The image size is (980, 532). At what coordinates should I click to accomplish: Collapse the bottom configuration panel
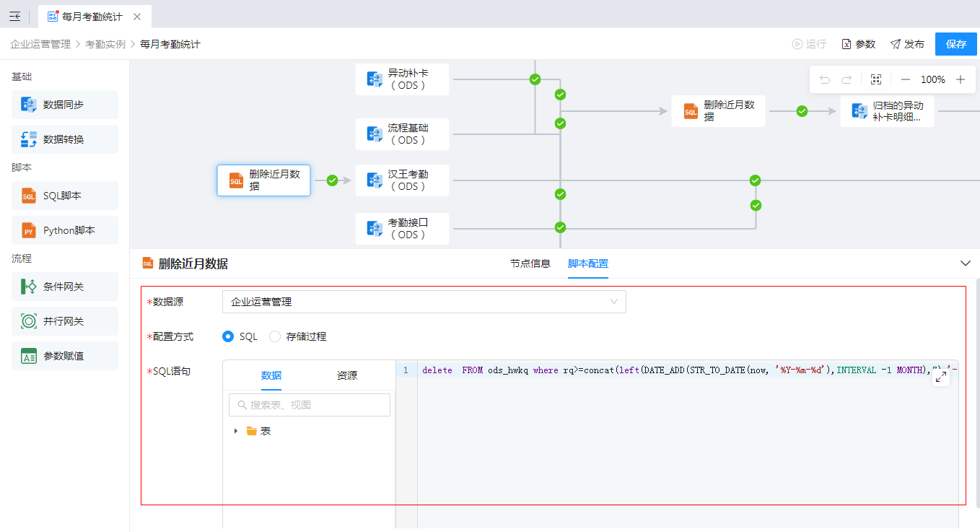click(x=966, y=263)
